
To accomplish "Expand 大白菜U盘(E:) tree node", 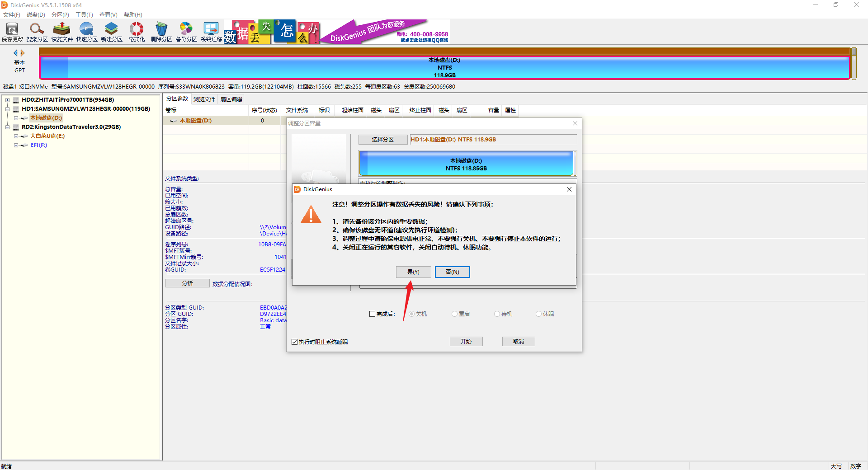I will pos(16,136).
